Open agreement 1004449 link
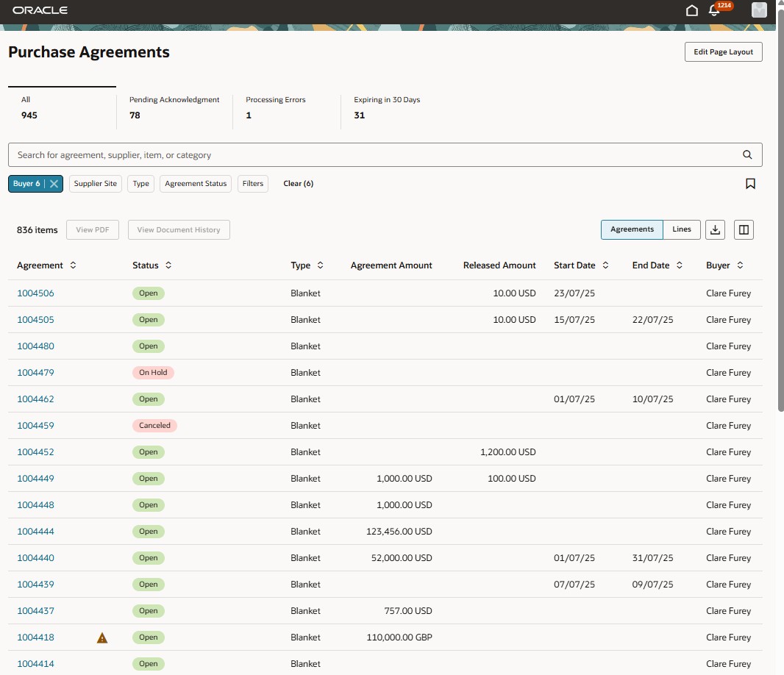Image resolution: width=784 pixels, height=675 pixels. point(35,479)
